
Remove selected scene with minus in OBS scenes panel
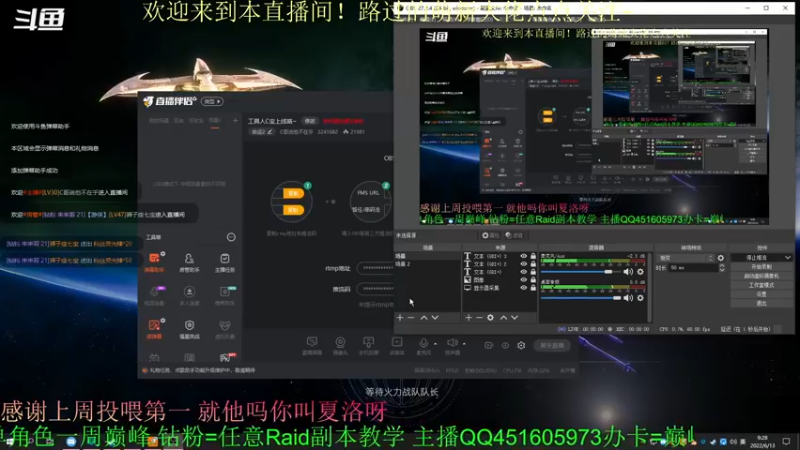[x=411, y=317]
